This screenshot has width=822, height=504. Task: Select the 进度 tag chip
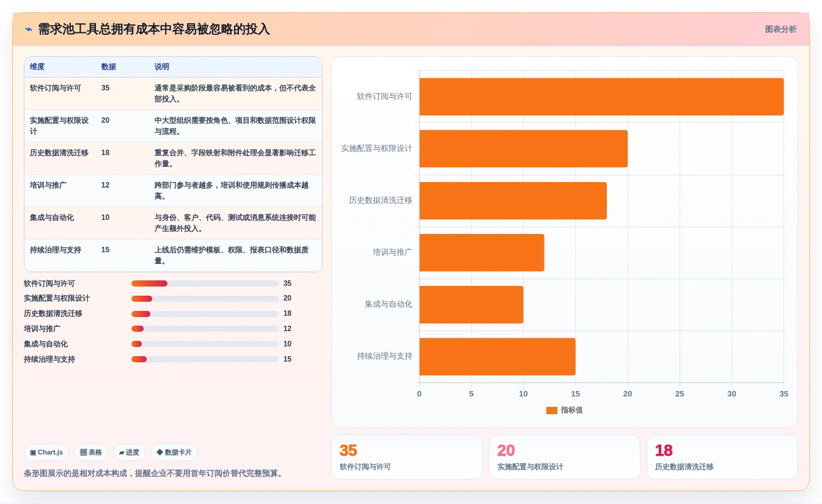129,453
